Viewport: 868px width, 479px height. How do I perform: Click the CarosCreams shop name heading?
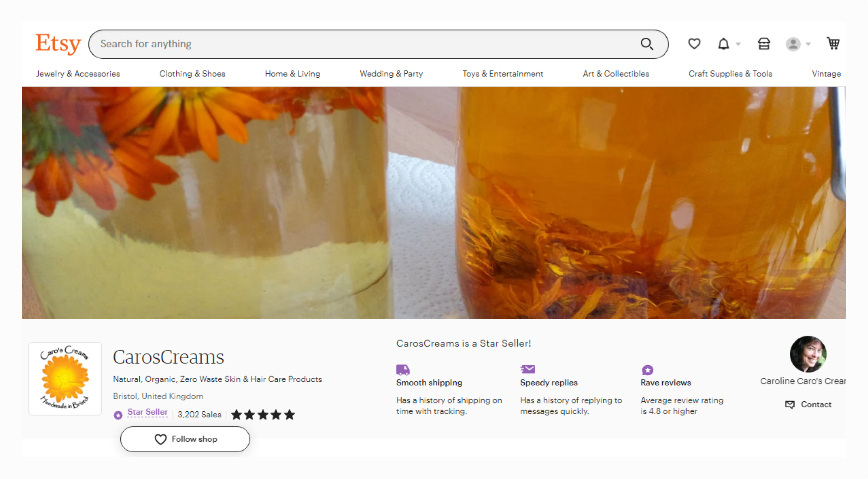point(168,357)
